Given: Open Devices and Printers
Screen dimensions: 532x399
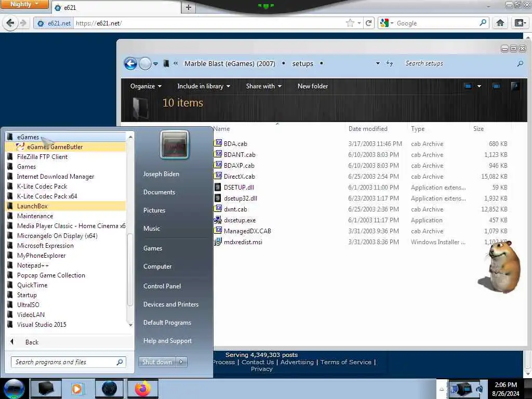Looking at the screenshot, I should (171, 304).
